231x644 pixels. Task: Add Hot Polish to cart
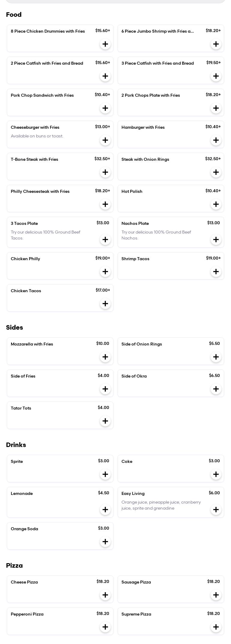point(216,204)
